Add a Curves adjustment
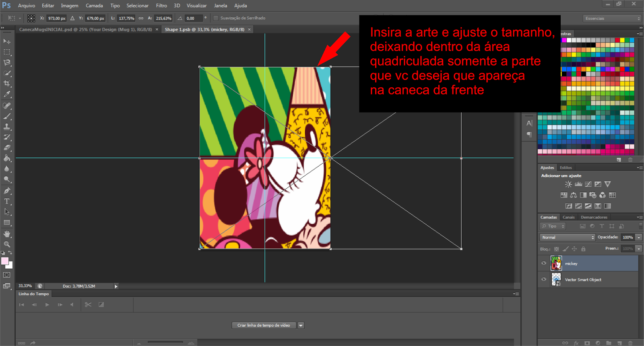The image size is (644, 346). (588, 184)
